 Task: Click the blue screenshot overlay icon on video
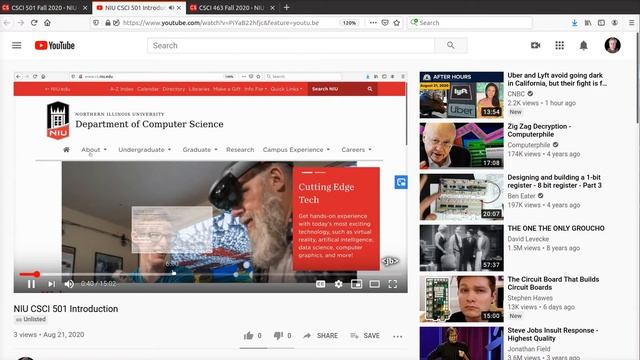pyautogui.click(x=401, y=182)
